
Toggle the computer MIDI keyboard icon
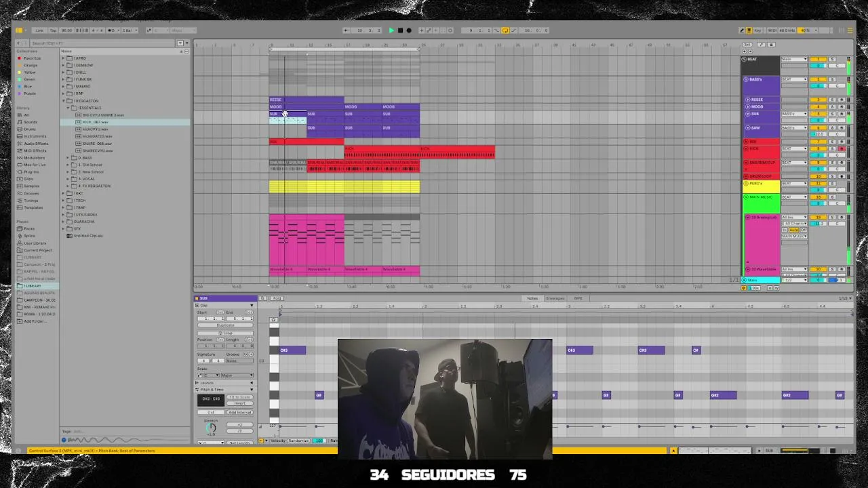[x=749, y=30]
